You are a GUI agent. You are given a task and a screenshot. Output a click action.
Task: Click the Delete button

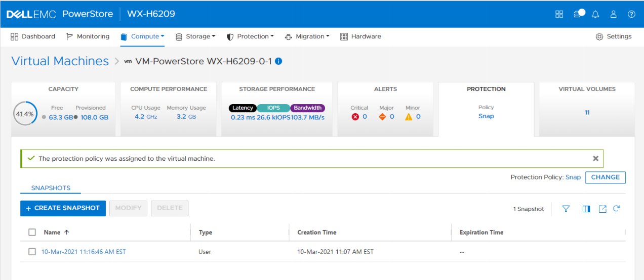pos(170,208)
